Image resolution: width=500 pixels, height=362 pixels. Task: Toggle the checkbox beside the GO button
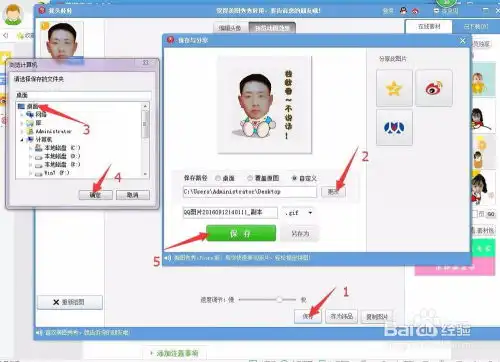[475, 214]
